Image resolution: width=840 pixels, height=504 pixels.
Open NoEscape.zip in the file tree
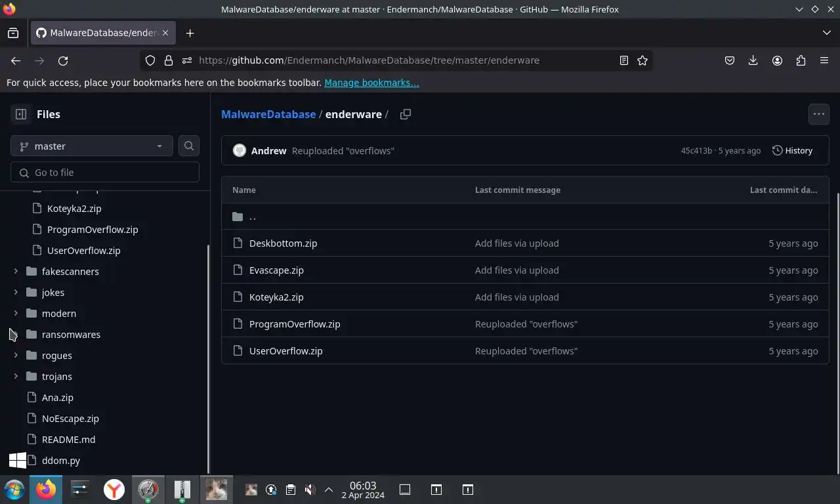(x=70, y=418)
